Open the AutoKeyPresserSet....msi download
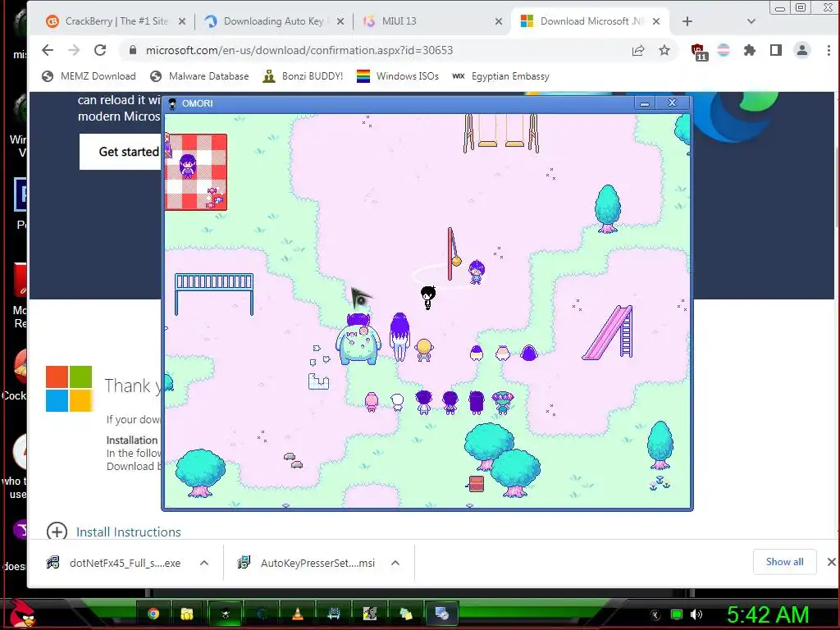840x630 pixels. [308, 563]
